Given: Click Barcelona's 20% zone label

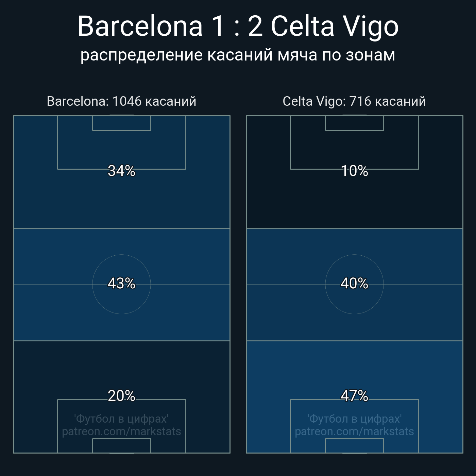Looking at the screenshot, I should [121, 396].
